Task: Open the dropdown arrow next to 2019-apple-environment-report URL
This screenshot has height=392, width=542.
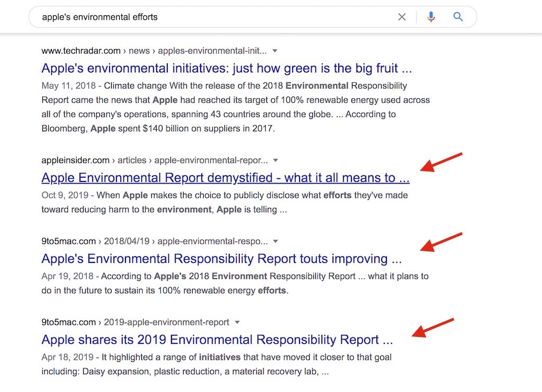Action: point(237,323)
